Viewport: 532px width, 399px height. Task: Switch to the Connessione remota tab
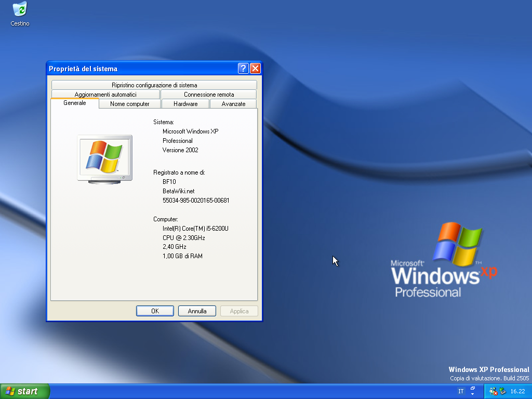(209, 95)
